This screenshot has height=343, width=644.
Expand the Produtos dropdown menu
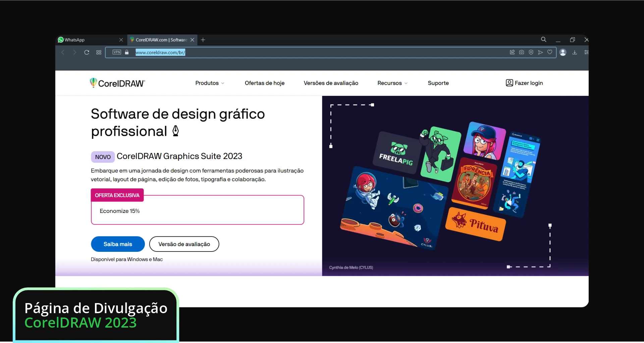tap(210, 83)
